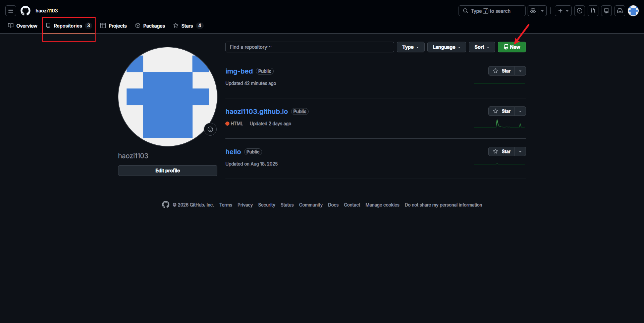644x323 pixels.
Task: Open the global navigation hamburger menu
Action: click(11, 11)
